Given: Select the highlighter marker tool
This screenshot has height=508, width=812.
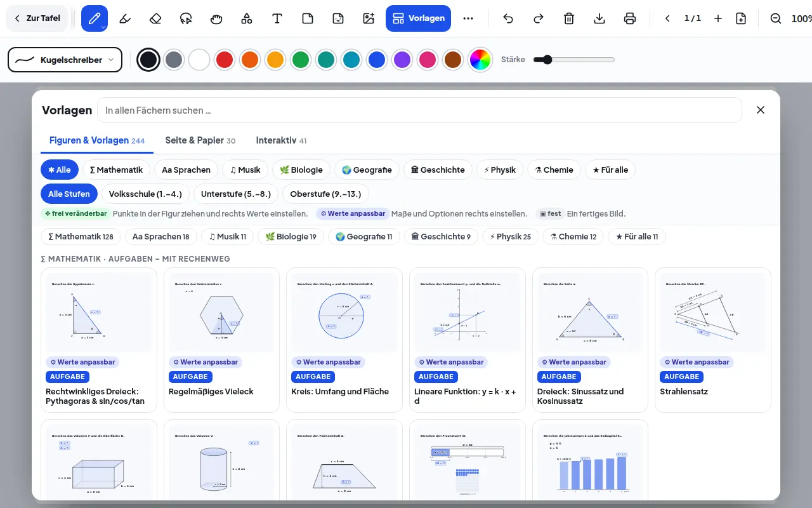Looking at the screenshot, I should [x=125, y=18].
